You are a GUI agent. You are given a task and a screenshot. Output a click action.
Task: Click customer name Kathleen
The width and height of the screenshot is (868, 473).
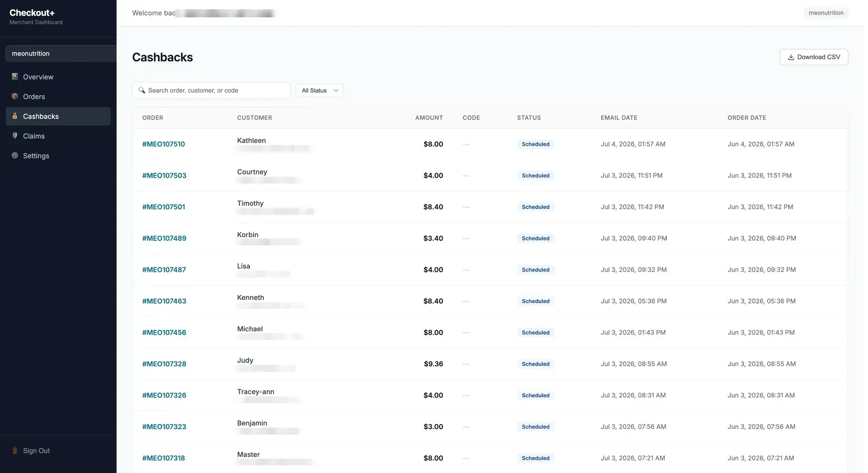pyautogui.click(x=251, y=141)
